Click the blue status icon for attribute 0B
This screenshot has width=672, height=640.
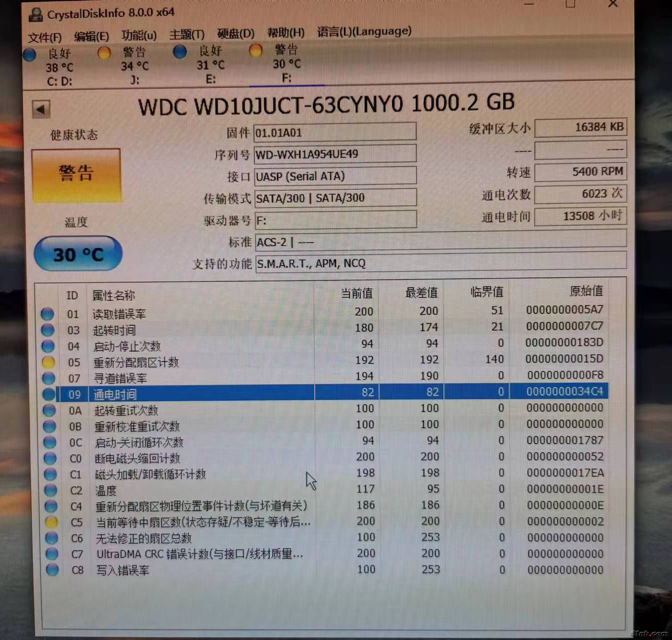tap(49, 426)
